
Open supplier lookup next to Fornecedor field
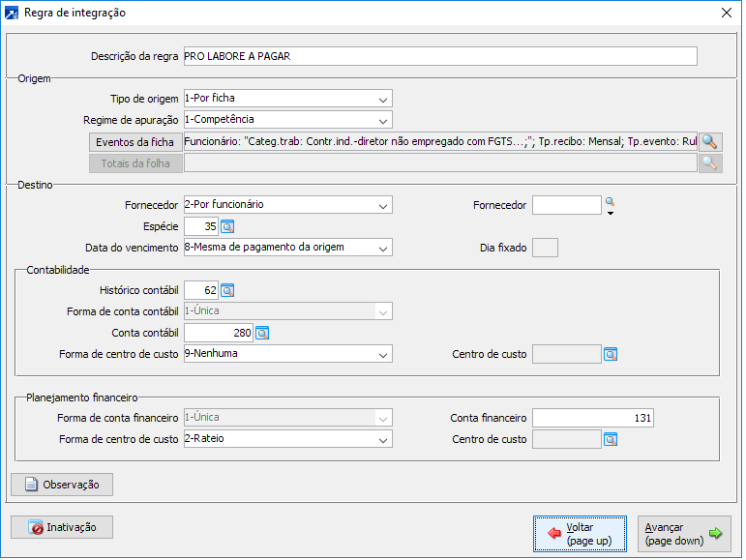610,203
